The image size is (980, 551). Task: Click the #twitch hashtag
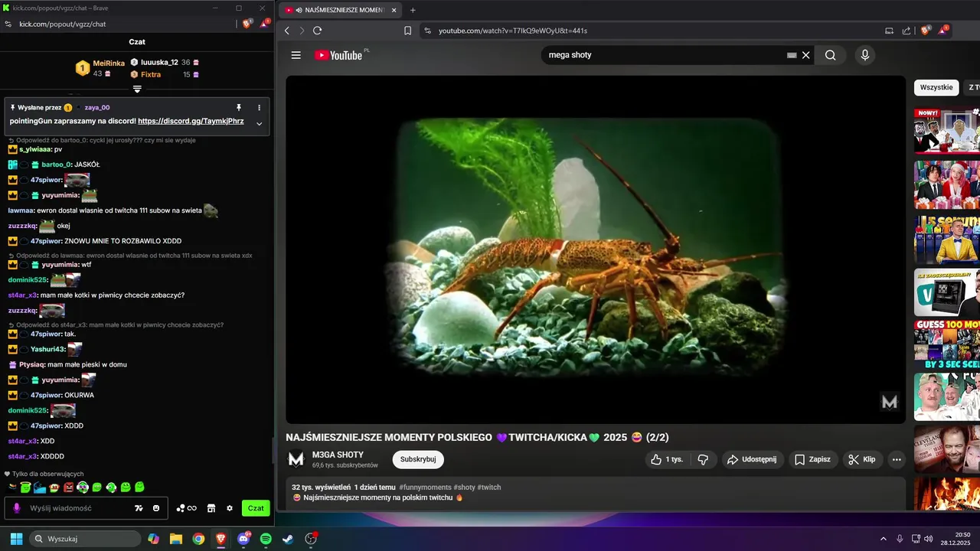[x=489, y=487]
